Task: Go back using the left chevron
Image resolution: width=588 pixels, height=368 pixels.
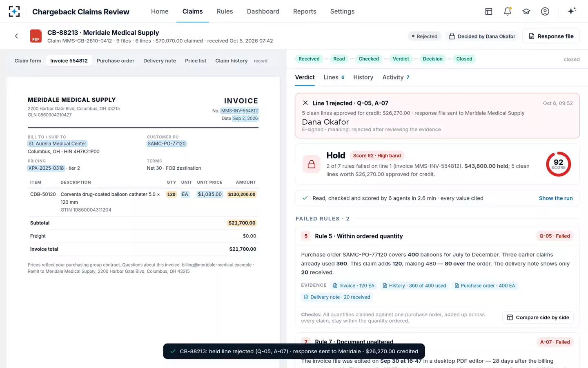Action: point(16,36)
